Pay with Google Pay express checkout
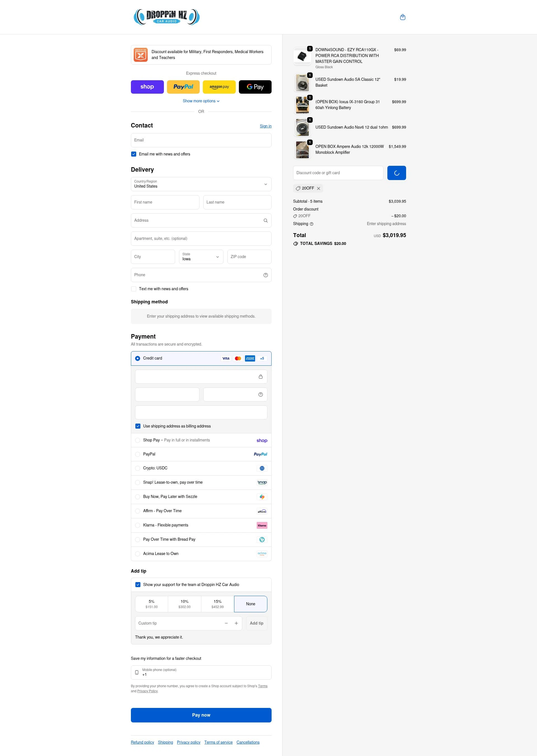Viewport: 537px width, 756px height. point(255,87)
